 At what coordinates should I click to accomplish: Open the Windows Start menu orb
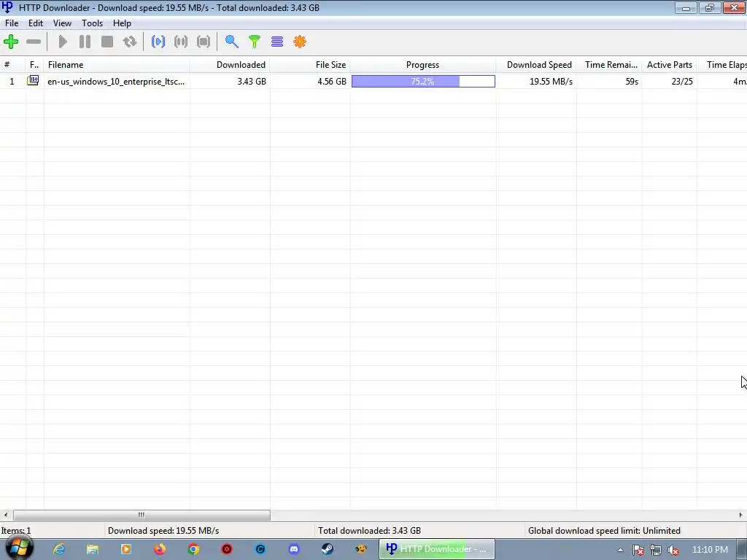[19, 548]
